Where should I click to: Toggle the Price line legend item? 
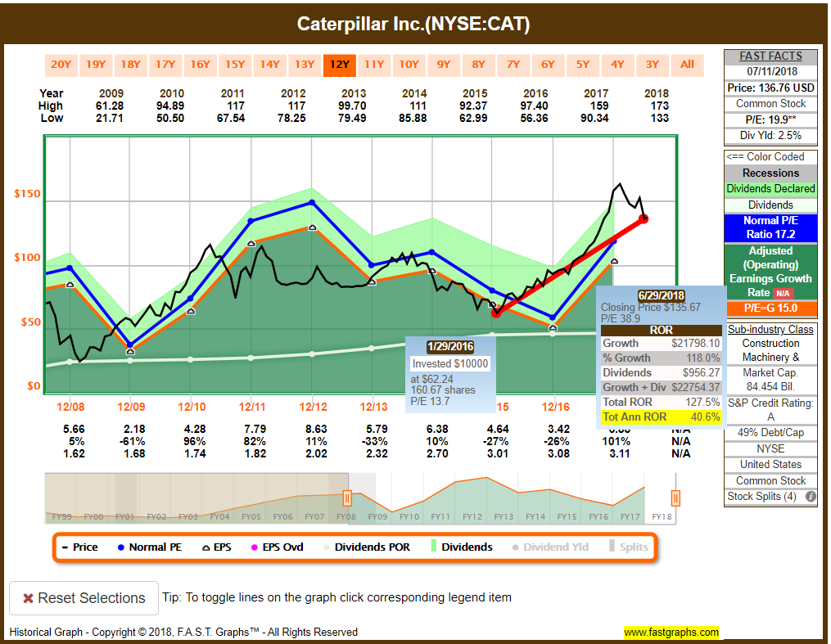pyautogui.click(x=80, y=547)
